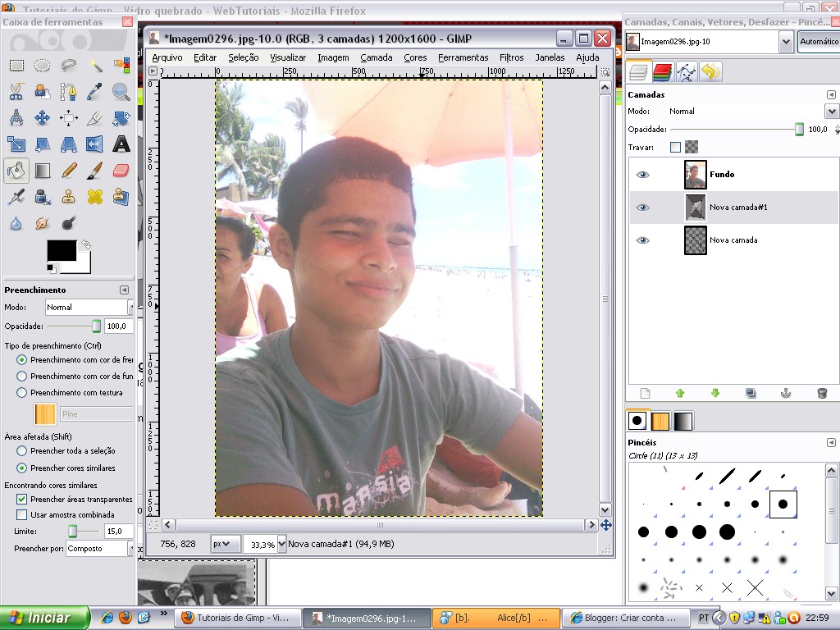Select the Paintbrush tool
This screenshot has width=840, height=630.
95,171
